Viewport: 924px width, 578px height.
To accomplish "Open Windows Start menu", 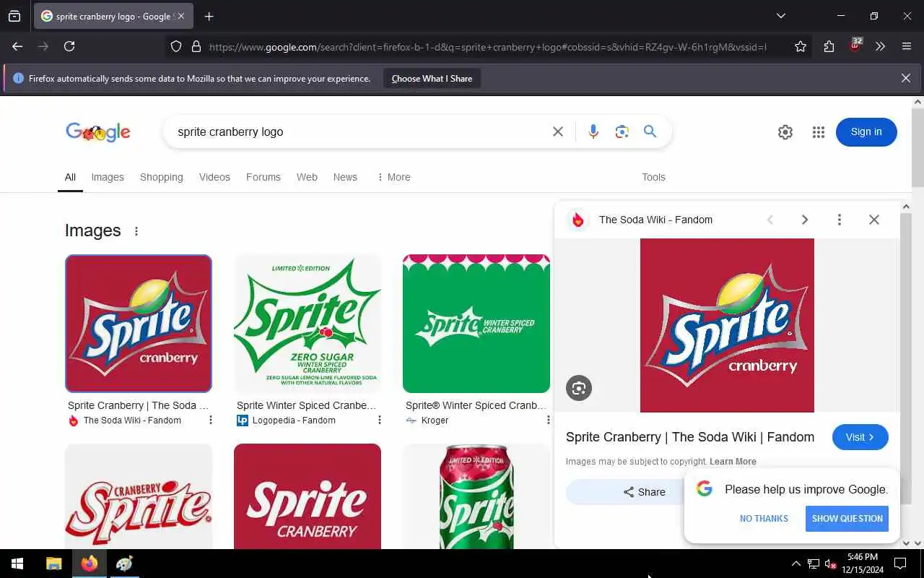I will coord(17,564).
